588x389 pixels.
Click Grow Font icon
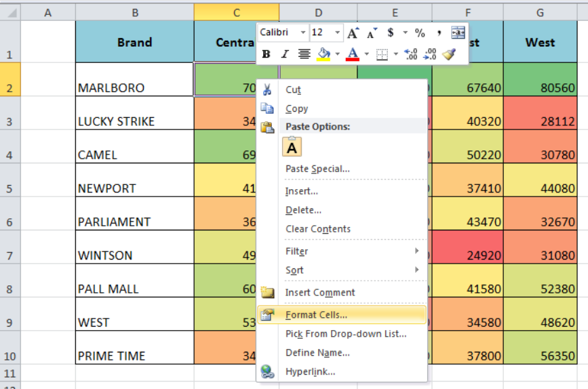coord(353,33)
